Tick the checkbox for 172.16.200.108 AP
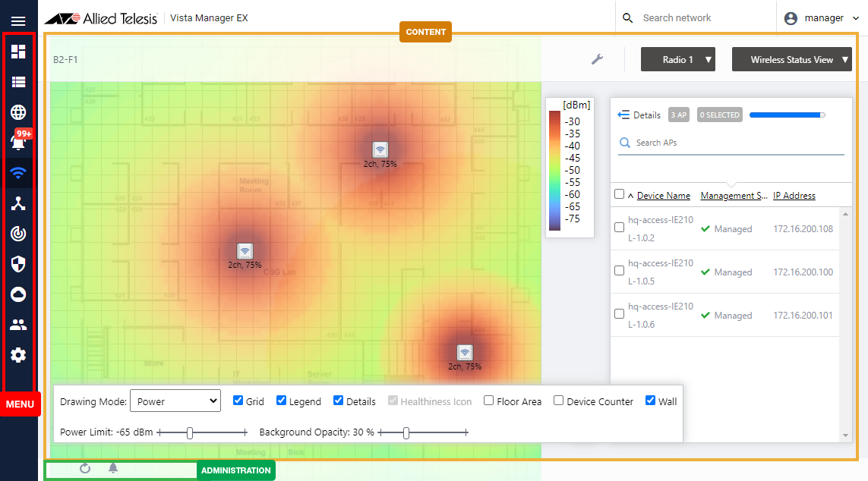This screenshot has height=481, width=868. pos(619,228)
